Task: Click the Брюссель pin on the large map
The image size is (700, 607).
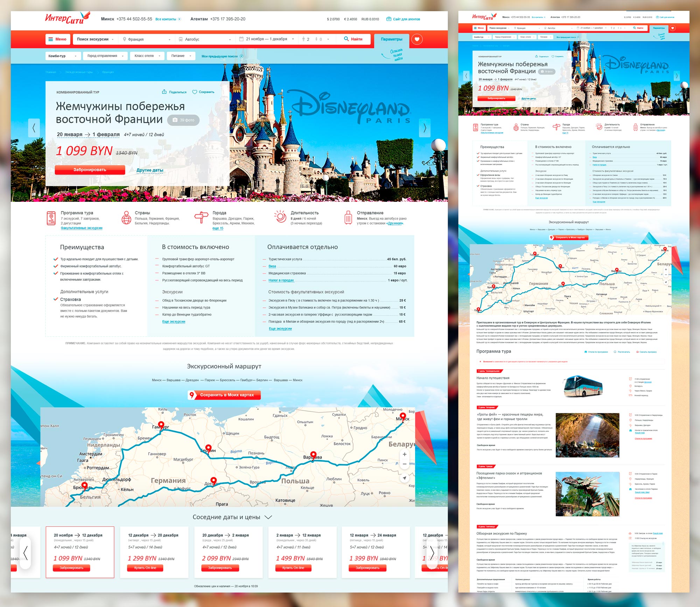Action: tap(84, 486)
